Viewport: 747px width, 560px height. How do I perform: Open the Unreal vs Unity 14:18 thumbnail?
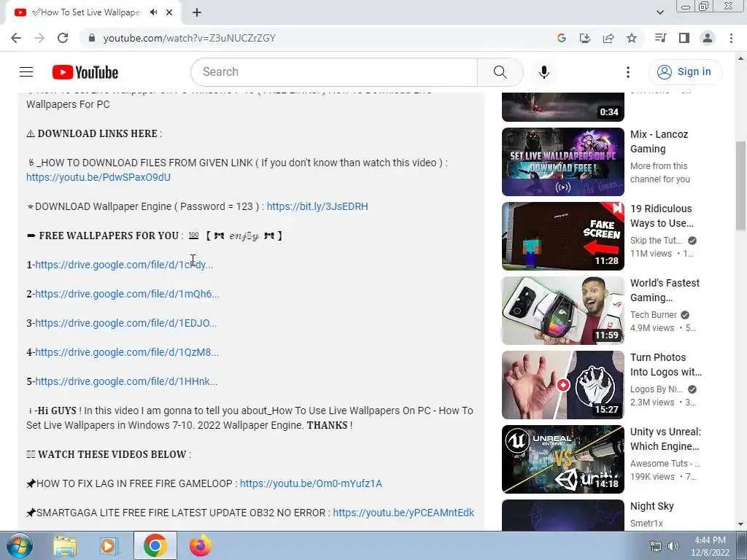pos(562,459)
